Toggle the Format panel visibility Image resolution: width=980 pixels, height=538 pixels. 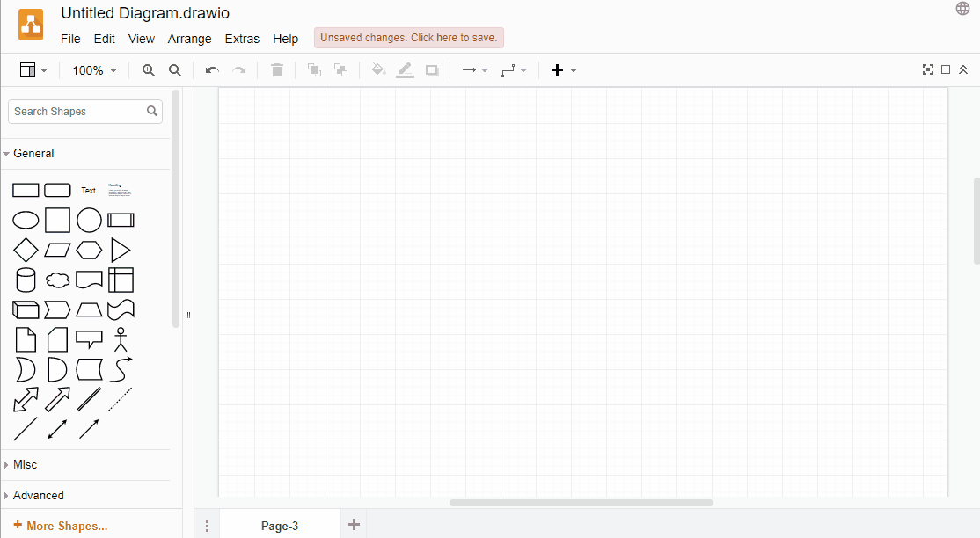[945, 69]
